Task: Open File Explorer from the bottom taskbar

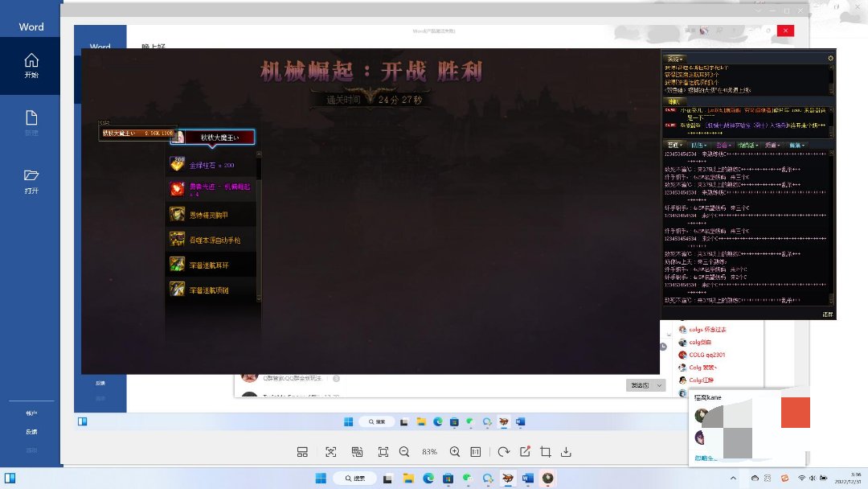Action: click(408, 479)
